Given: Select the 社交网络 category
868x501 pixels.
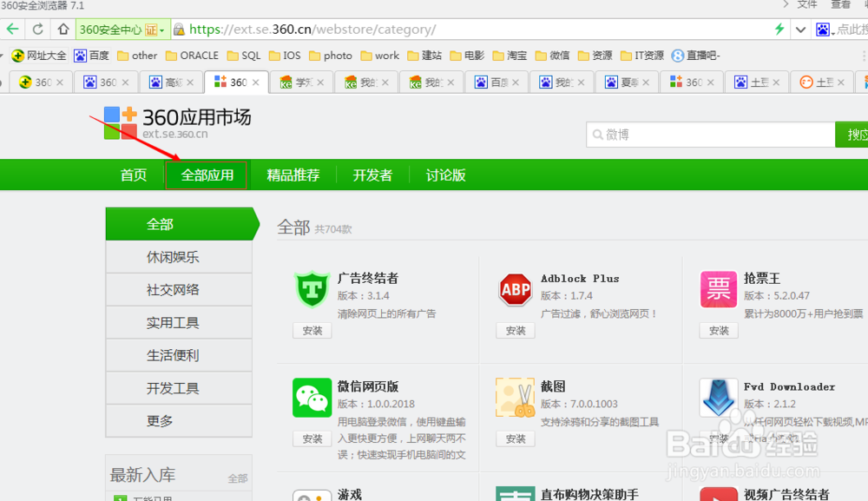Looking at the screenshot, I should 179,289.
